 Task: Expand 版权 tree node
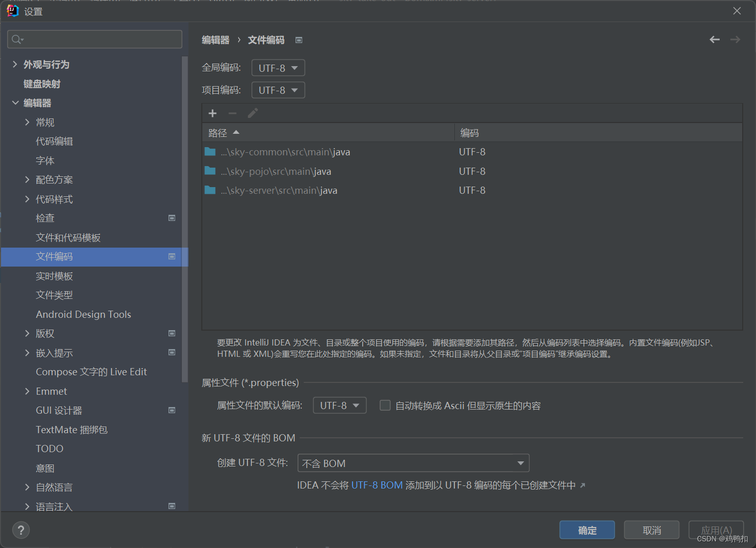(27, 333)
